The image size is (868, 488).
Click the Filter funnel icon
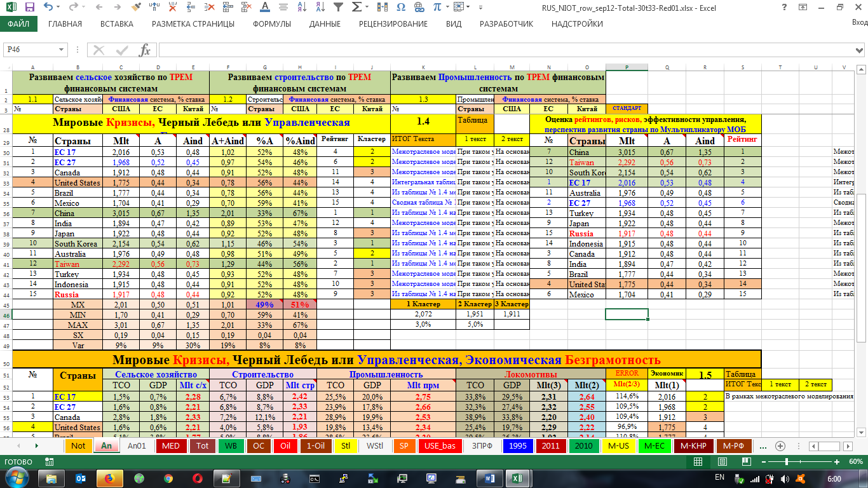(338, 8)
